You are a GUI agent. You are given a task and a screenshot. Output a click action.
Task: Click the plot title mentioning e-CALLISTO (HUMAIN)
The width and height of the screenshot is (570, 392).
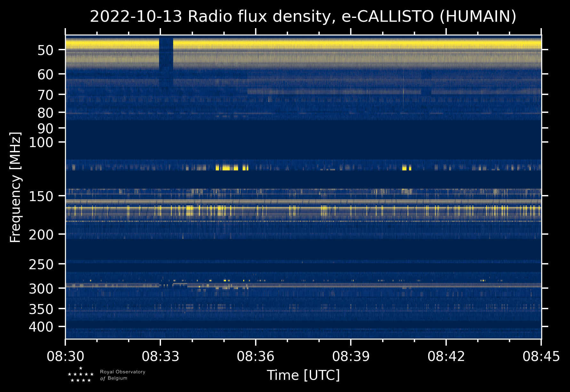303,17
